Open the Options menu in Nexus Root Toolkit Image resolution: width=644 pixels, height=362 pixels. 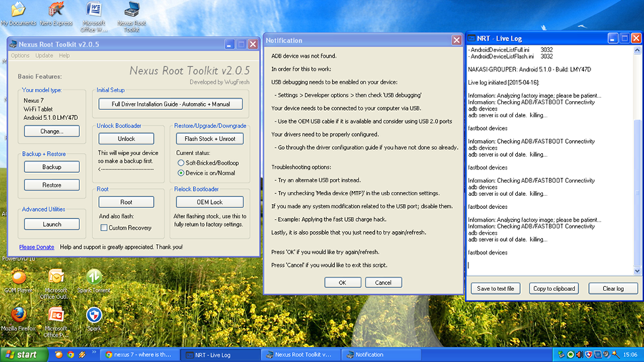[x=20, y=55]
